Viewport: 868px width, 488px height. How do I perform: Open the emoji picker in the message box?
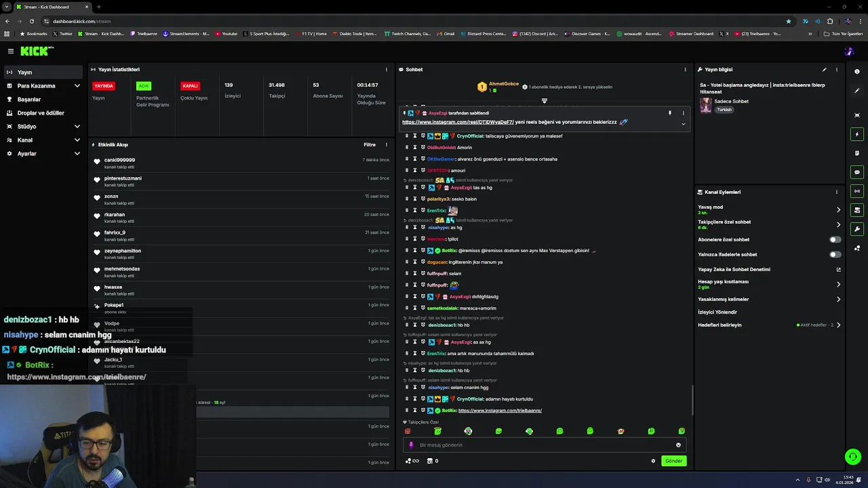[x=678, y=445]
